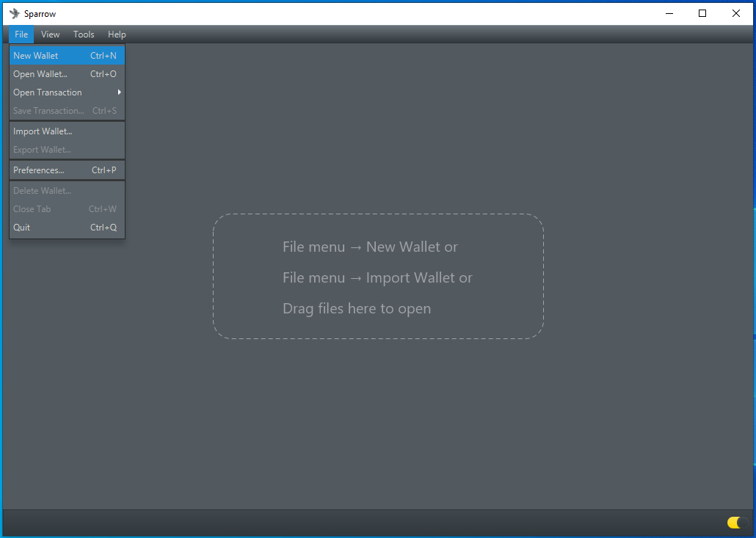Maximize the Sparrow window

(x=702, y=13)
